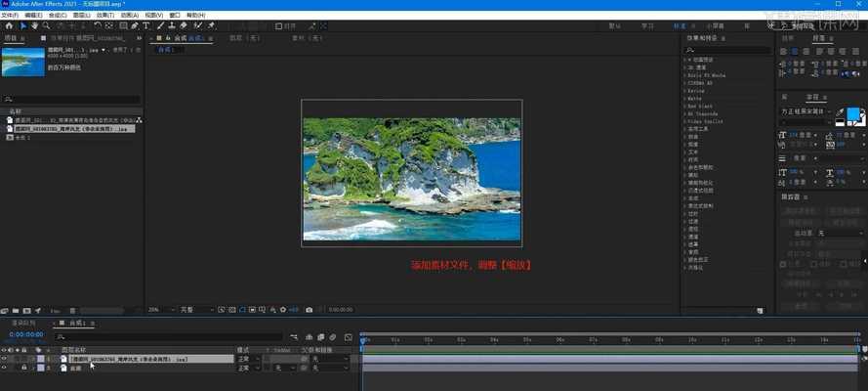Image resolution: width=868 pixels, height=391 pixels.
Task: Toggle the mask and shape path visibility icon
Action: click(242, 310)
